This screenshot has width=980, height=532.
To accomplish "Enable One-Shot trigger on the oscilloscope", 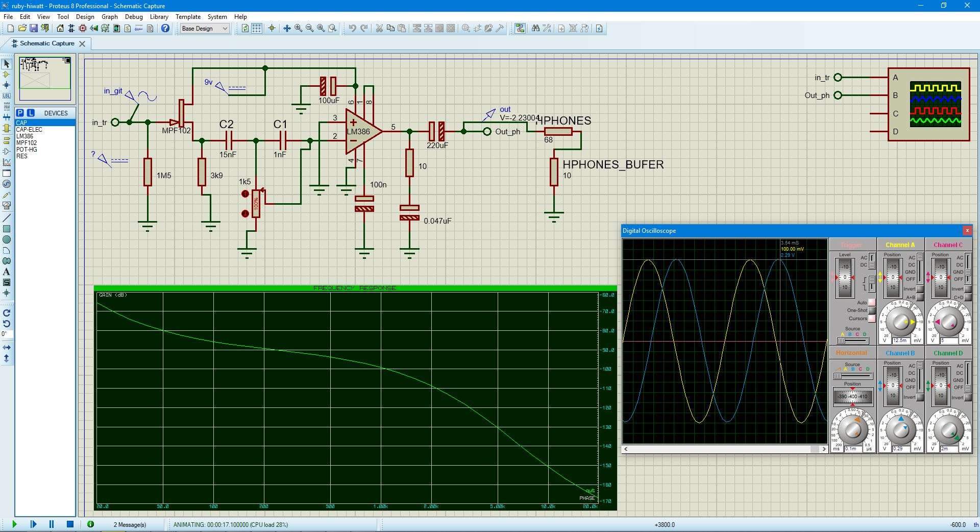I will (x=872, y=310).
